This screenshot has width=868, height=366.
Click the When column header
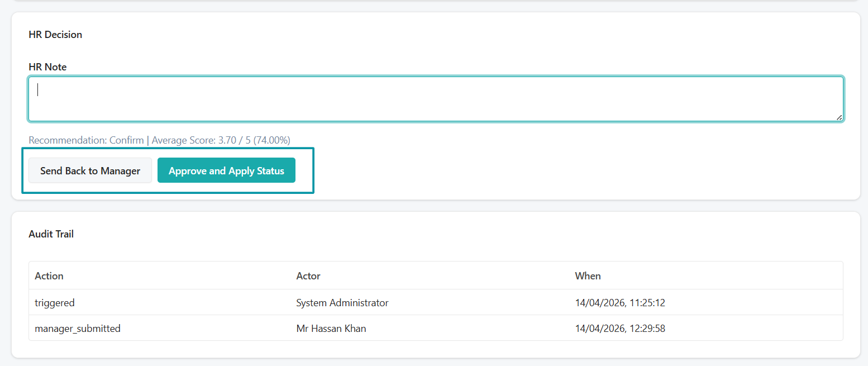pos(588,276)
